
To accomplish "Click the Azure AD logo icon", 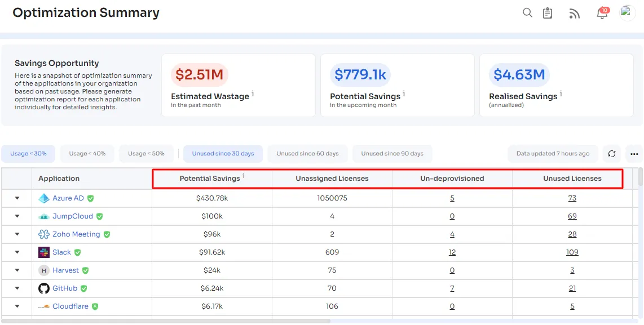I will [44, 199].
